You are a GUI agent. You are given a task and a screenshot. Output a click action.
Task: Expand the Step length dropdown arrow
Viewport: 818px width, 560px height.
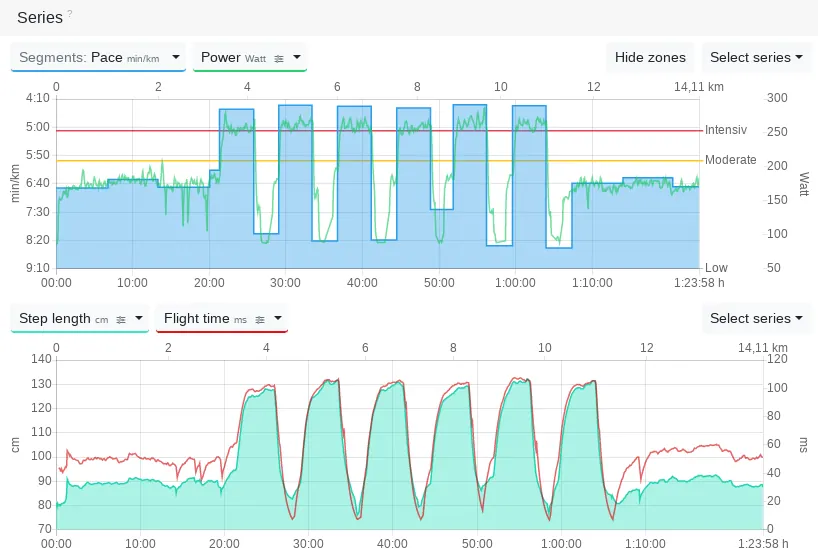[139, 318]
